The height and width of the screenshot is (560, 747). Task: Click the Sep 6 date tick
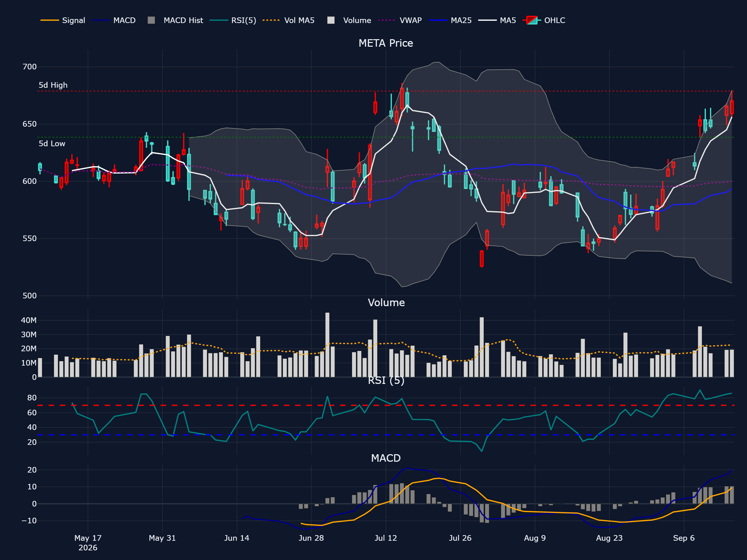(x=684, y=538)
